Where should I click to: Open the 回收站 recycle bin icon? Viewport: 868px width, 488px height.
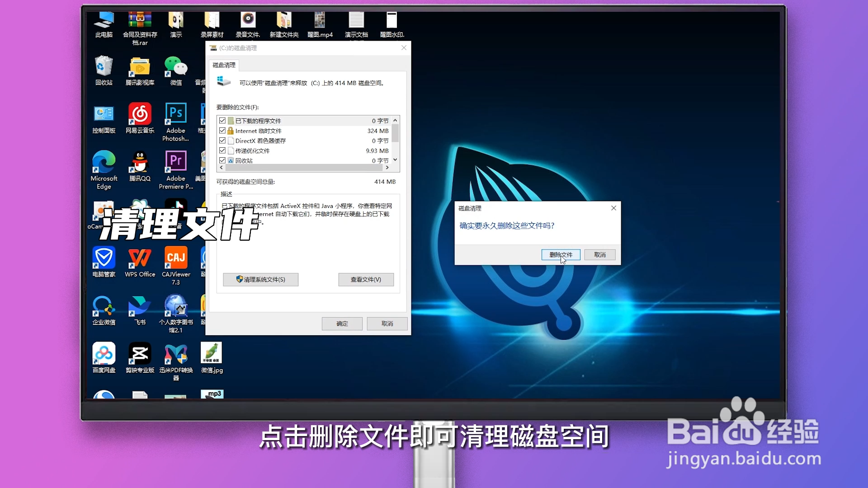[104, 70]
